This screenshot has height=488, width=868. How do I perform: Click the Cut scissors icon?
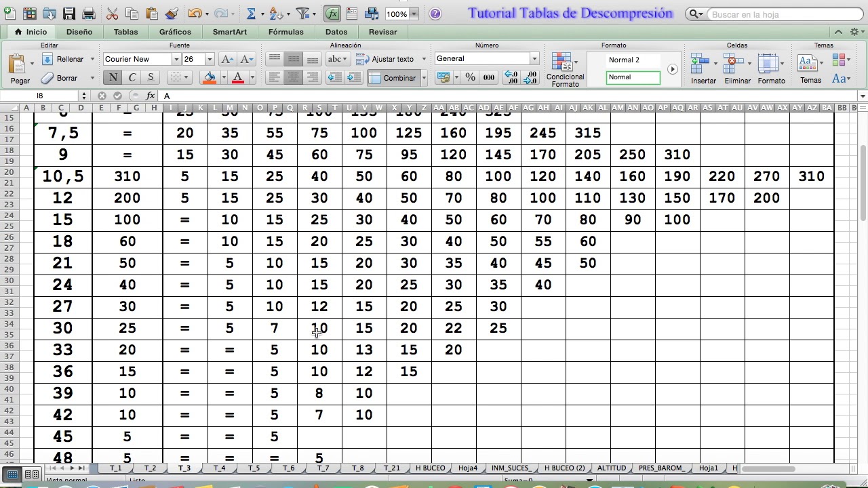tap(113, 14)
